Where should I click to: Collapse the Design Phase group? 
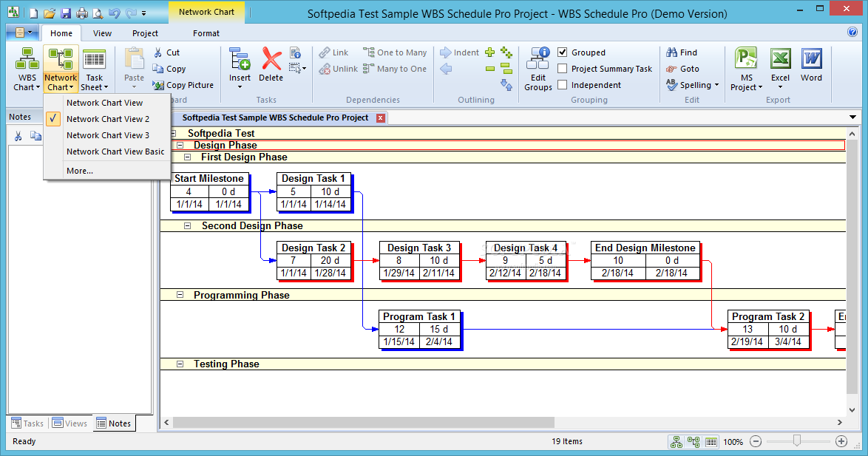[x=180, y=145]
